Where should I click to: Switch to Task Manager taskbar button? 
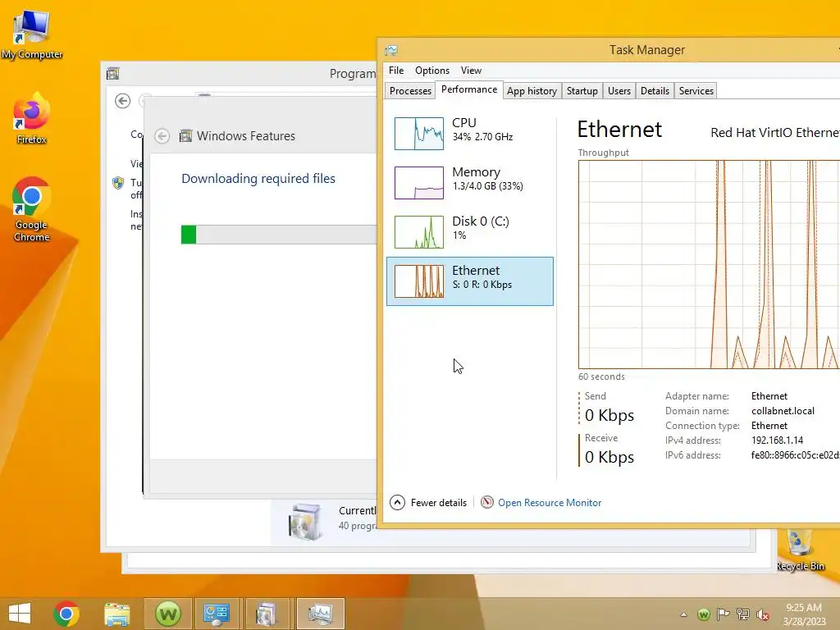point(321,614)
